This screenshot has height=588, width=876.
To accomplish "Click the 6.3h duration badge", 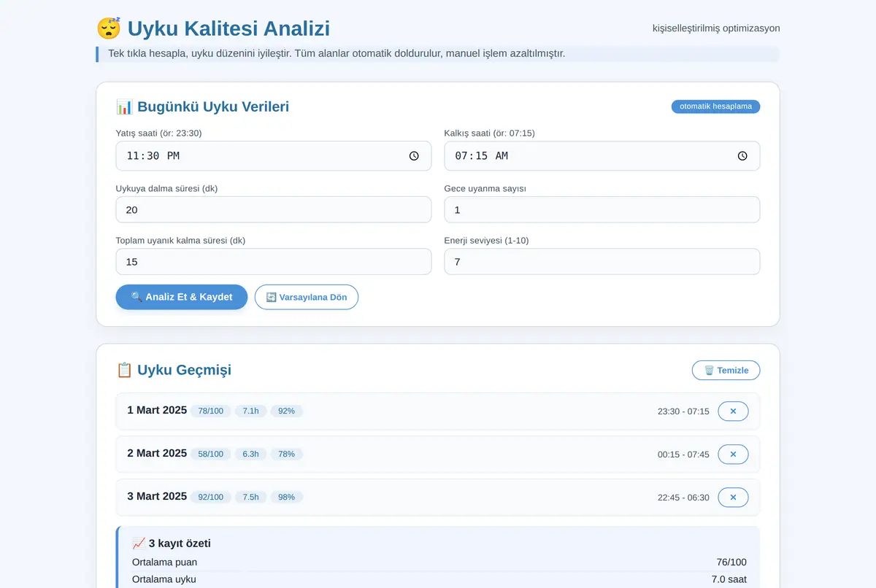I will pyautogui.click(x=250, y=454).
